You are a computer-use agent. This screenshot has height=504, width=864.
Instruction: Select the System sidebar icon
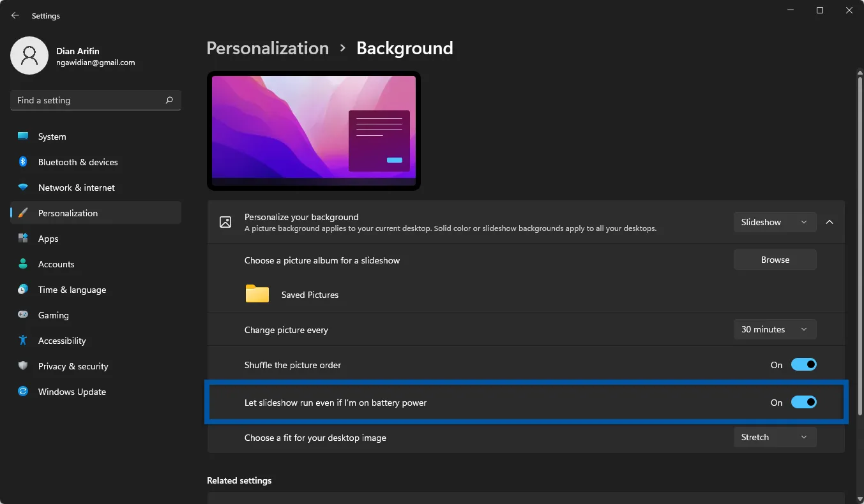click(23, 137)
